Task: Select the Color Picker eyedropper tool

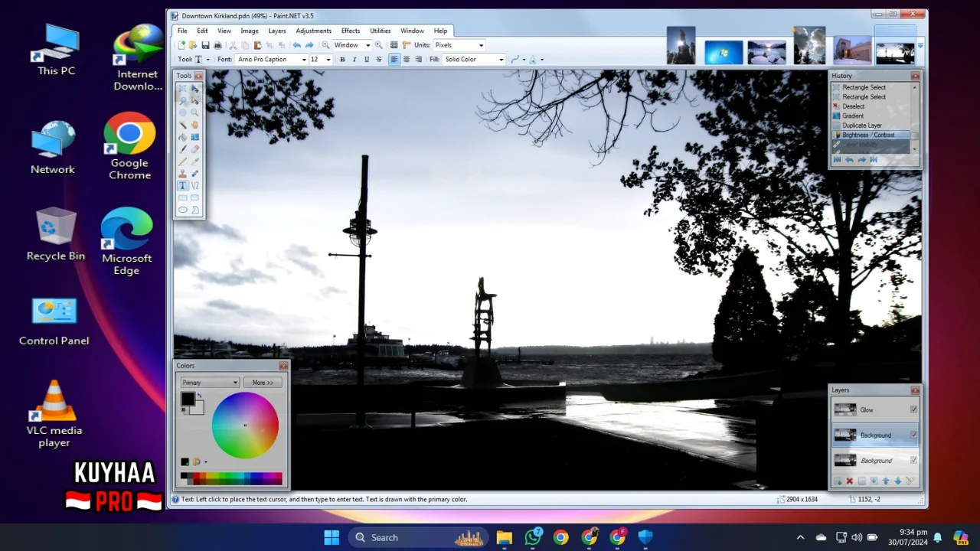Action: (x=194, y=161)
